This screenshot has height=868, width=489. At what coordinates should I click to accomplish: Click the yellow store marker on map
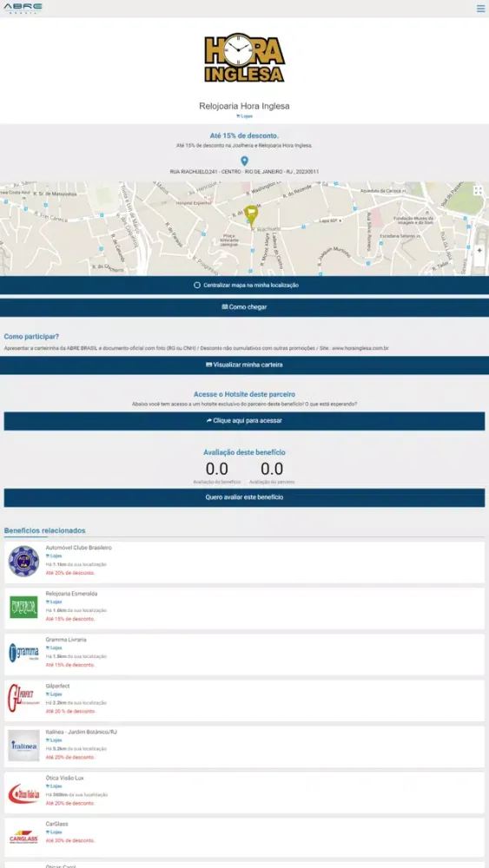(251, 214)
